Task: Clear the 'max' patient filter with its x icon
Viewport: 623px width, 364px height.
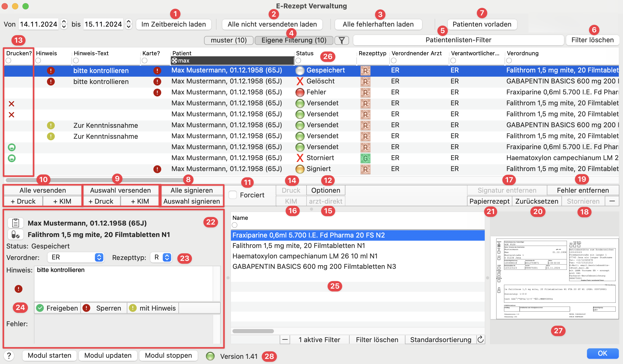Action: click(x=175, y=60)
